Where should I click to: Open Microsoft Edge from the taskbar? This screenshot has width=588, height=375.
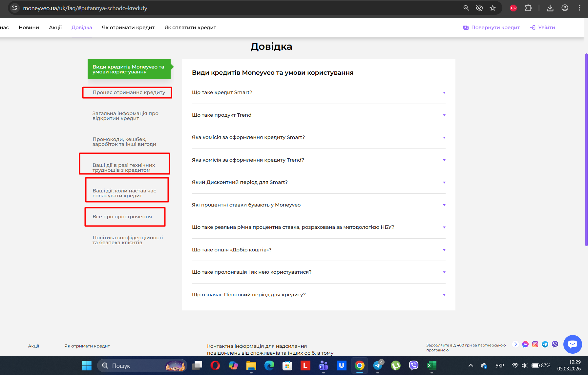pos(269,365)
